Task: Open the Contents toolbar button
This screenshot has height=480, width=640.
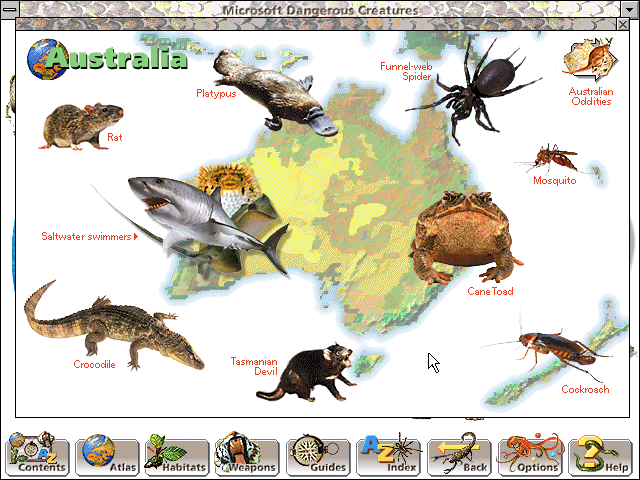Action: pyautogui.click(x=38, y=454)
